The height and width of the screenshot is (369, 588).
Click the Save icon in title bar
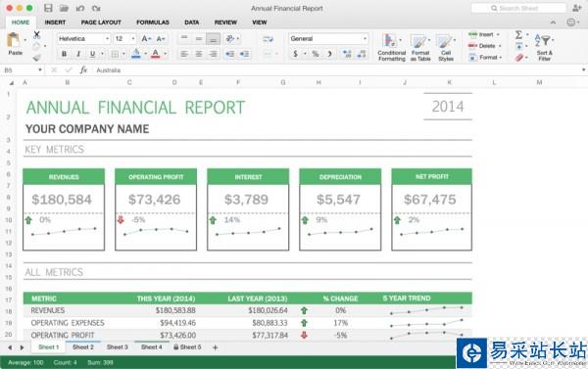tap(48, 8)
